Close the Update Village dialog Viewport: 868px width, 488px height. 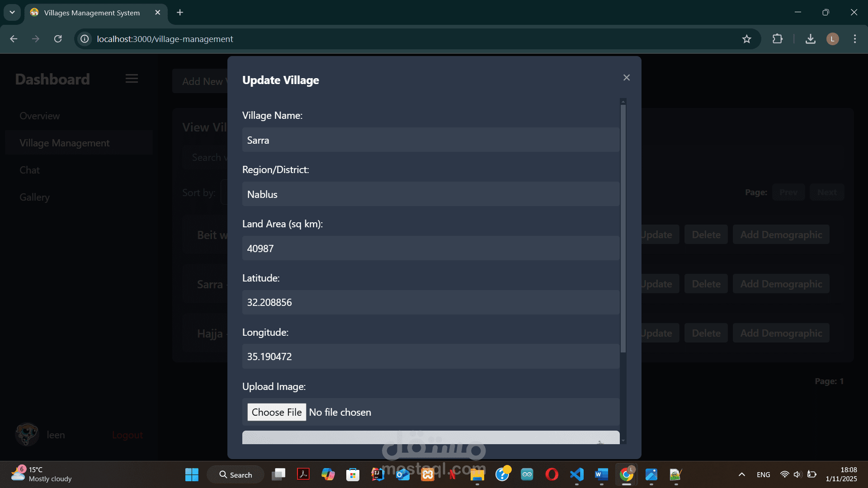(626, 78)
